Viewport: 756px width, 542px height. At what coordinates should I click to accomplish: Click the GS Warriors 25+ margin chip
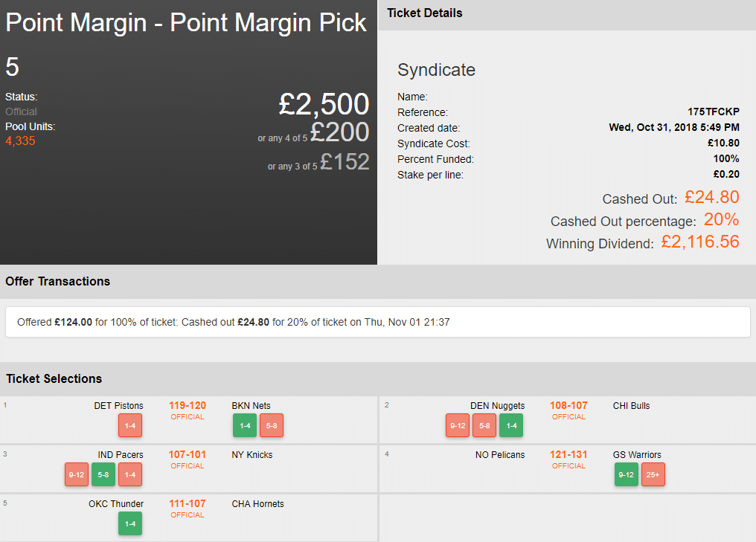(653, 474)
